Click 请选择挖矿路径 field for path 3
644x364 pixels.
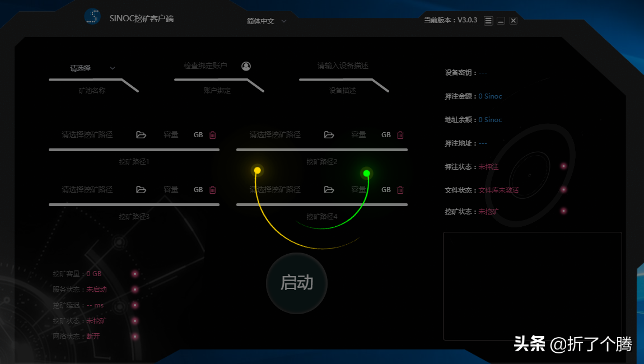pos(87,189)
